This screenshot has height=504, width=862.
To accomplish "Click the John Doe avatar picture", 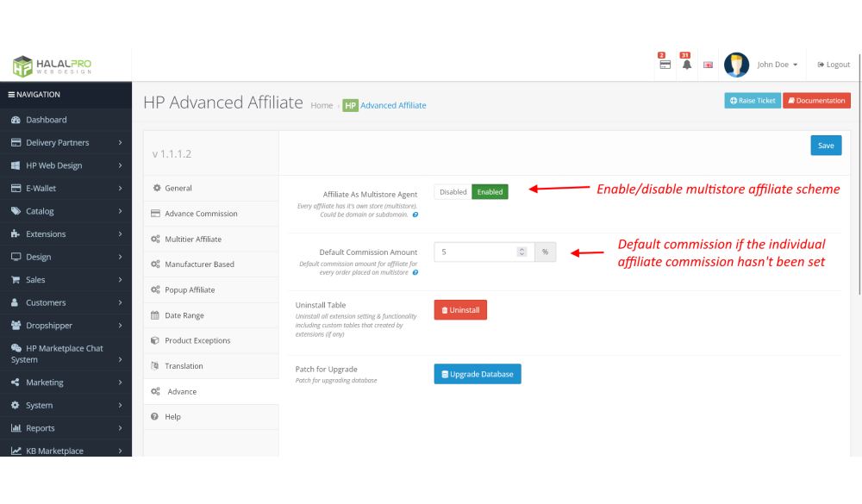I will coord(736,65).
